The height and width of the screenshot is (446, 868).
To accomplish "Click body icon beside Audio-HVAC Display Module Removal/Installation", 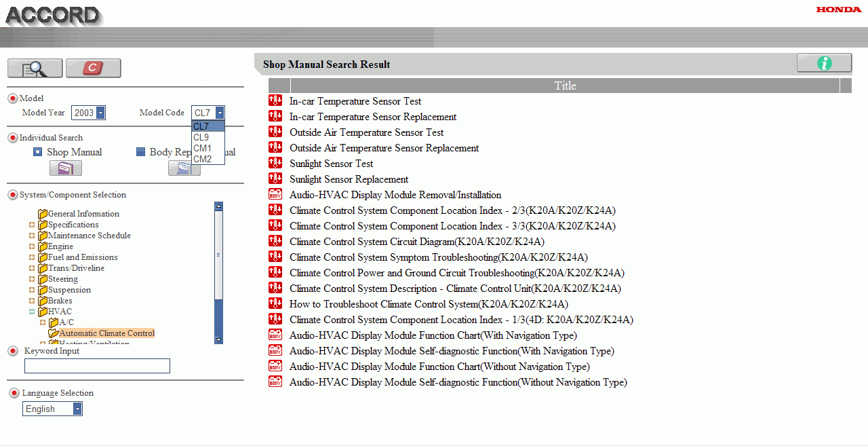I will point(275,195).
